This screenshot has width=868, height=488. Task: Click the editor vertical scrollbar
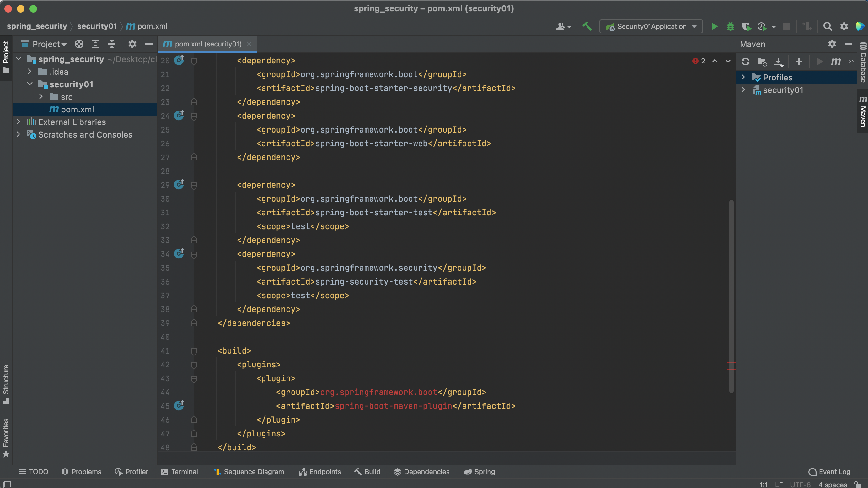[731, 296]
